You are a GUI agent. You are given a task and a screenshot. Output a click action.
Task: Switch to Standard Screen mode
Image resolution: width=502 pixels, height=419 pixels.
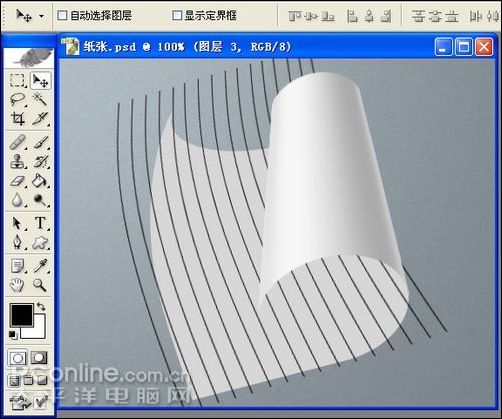(x=14, y=381)
